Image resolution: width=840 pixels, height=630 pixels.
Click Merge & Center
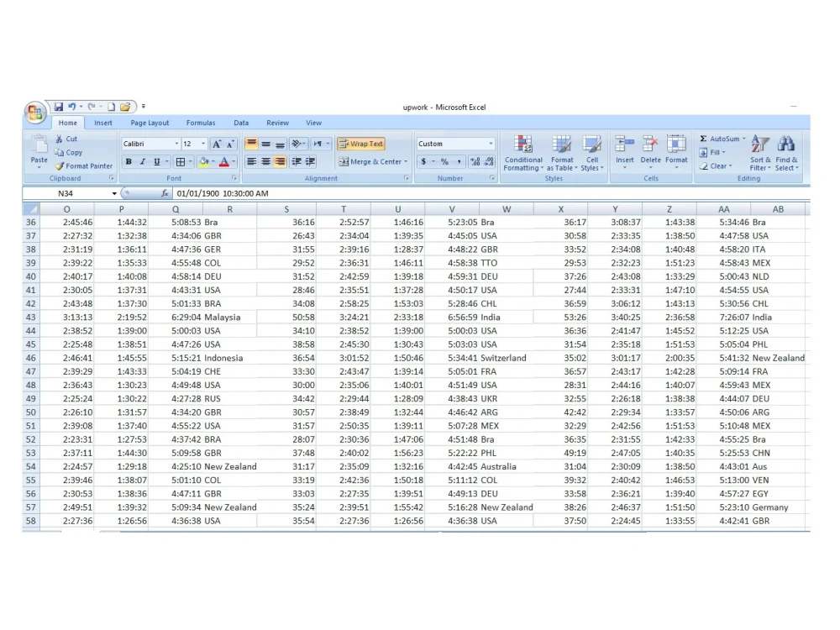coord(370,162)
